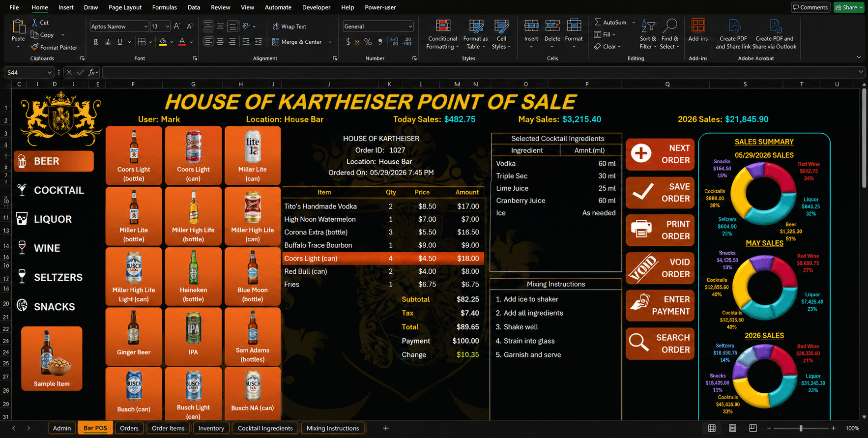
Task: Open the Power-user ribbon tab
Action: point(380,7)
